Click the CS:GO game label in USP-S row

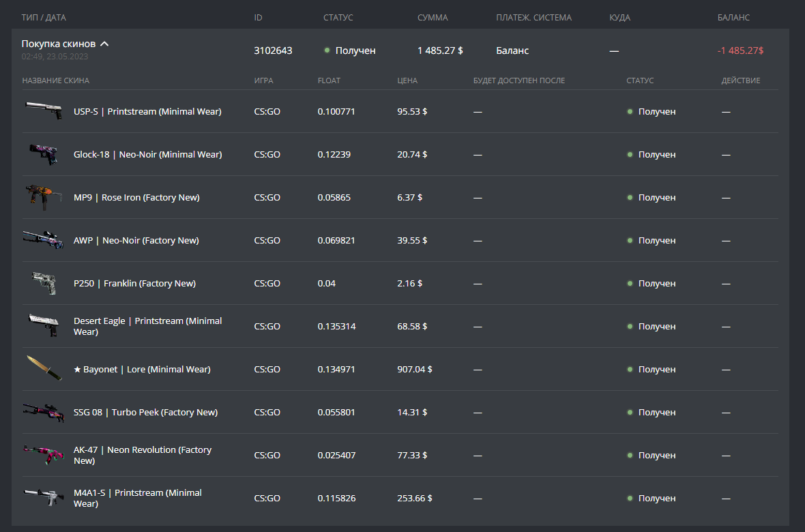pos(267,111)
